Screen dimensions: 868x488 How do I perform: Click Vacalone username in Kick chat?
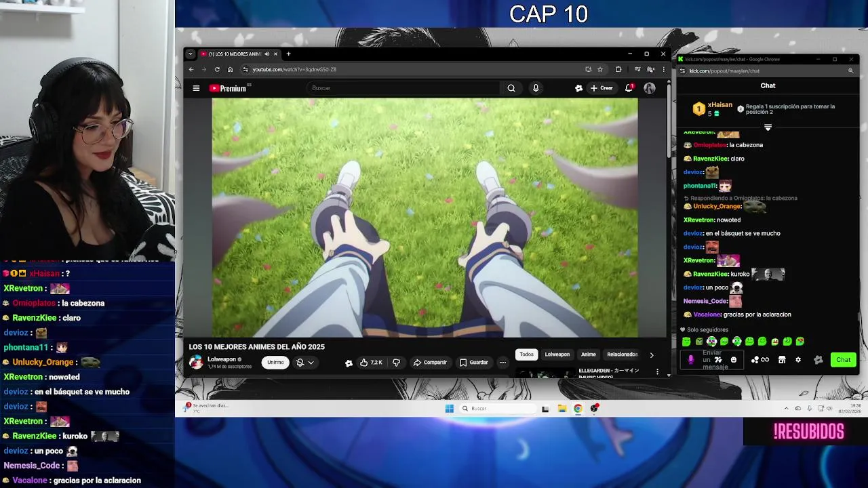(x=707, y=314)
